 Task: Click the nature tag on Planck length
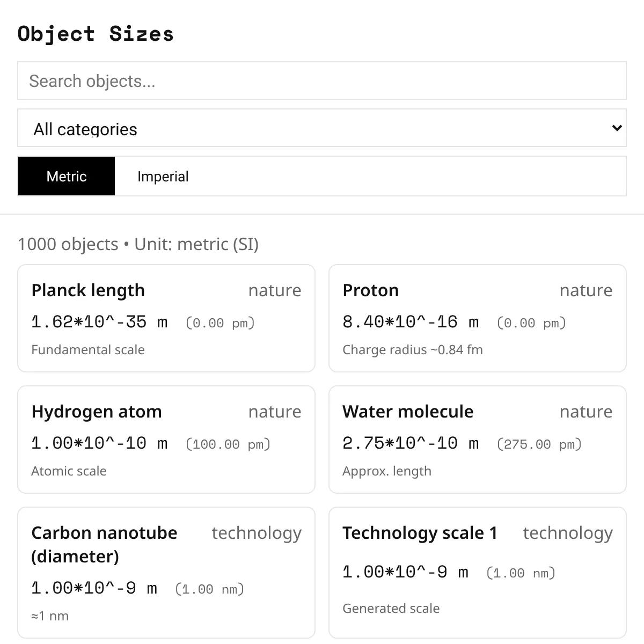point(275,290)
